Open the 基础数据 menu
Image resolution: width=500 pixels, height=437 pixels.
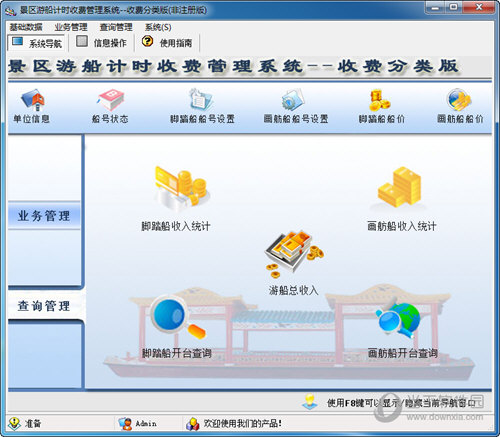26,27
